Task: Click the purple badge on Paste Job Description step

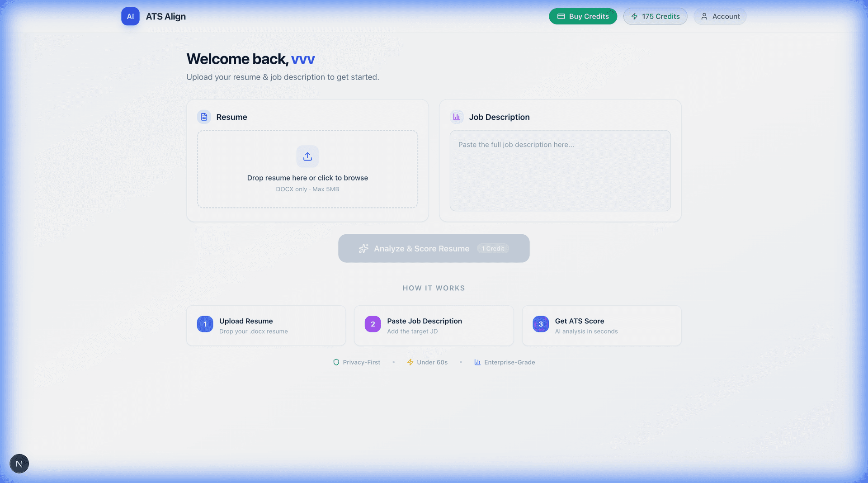Action: [x=373, y=324]
